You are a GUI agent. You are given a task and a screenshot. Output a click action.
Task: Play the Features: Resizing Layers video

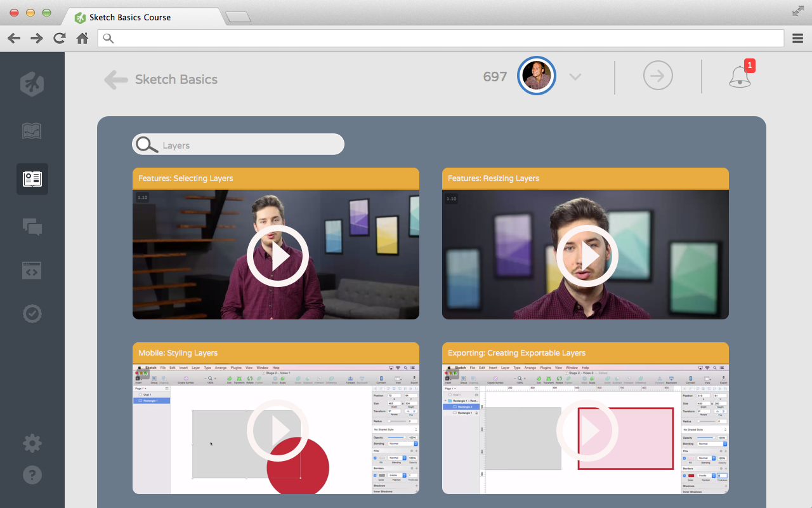click(587, 256)
